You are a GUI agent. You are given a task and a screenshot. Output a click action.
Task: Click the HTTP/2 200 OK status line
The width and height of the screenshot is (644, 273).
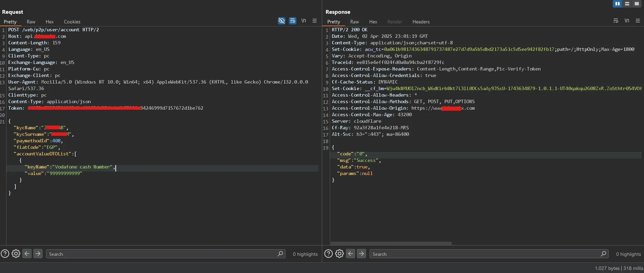(350, 30)
